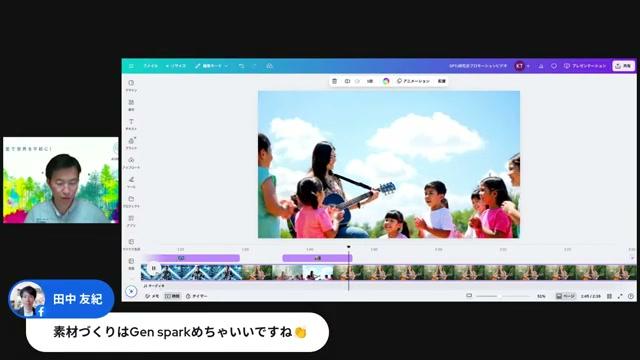Open the リサイズ (Resize) menu
640x360 pixels.
[x=176, y=66]
